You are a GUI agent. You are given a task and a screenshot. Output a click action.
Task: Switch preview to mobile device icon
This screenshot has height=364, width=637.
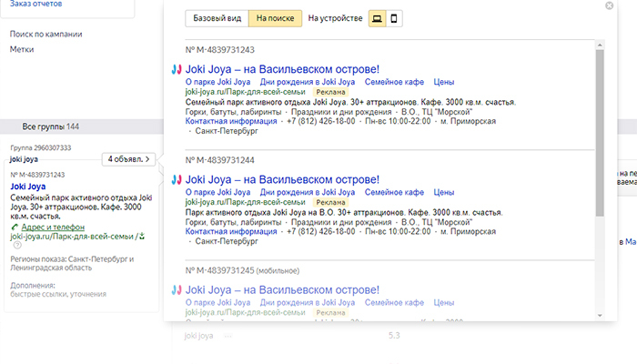(394, 18)
